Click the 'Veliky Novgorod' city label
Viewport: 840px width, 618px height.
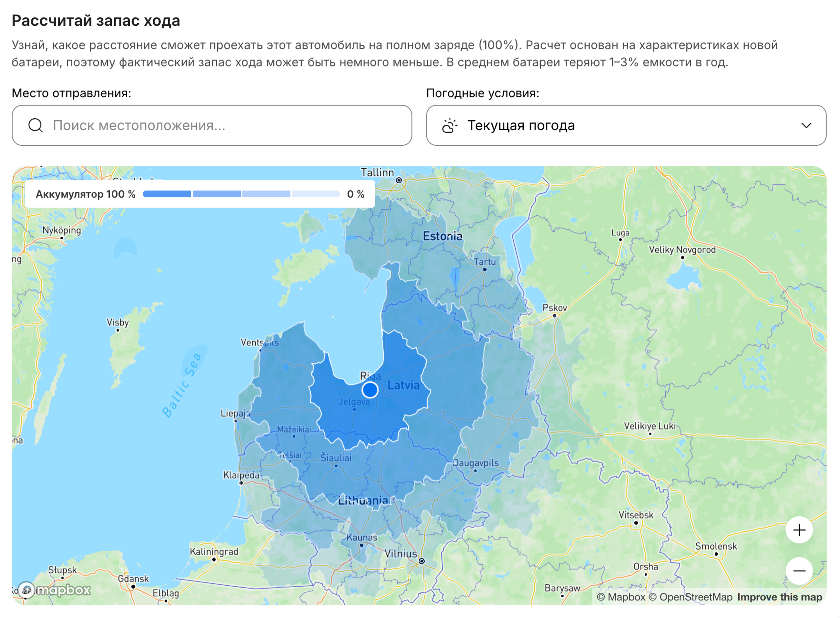[682, 250]
